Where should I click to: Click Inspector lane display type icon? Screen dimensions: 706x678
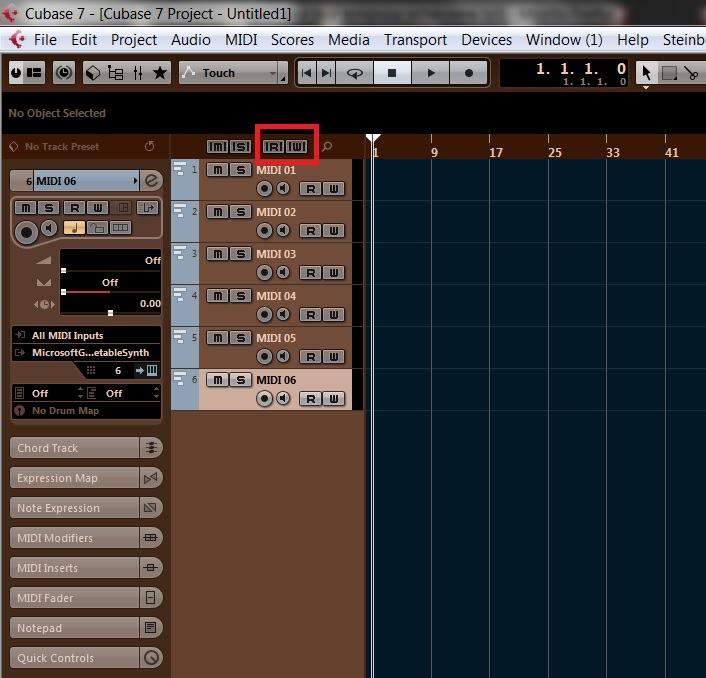click(x=120, y=228)
